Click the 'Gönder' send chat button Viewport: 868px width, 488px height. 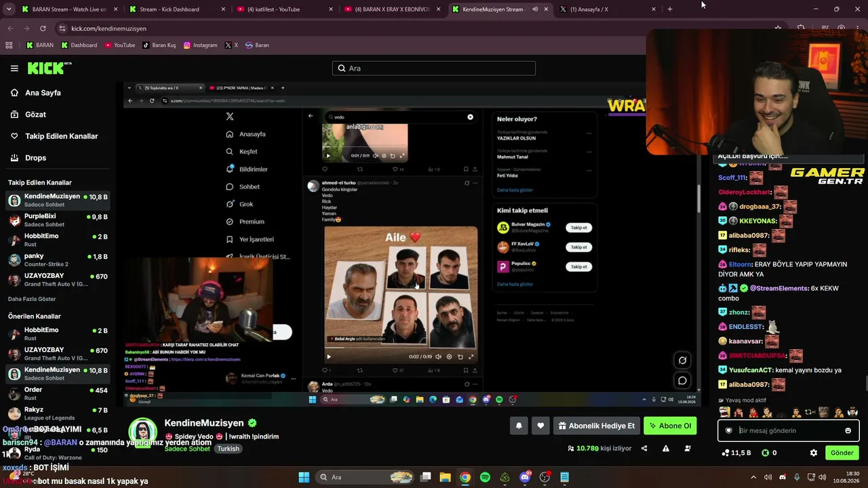(x=842, y=453)
